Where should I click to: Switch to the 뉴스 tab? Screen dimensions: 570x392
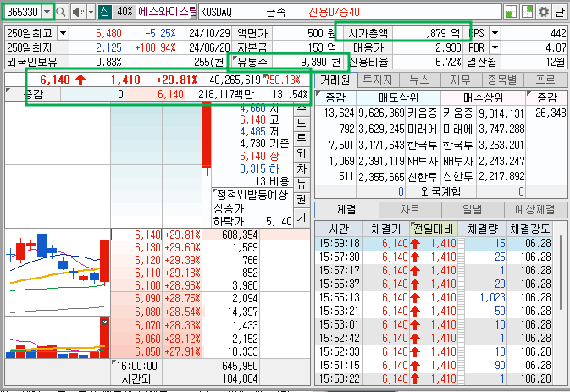point(419,80)
